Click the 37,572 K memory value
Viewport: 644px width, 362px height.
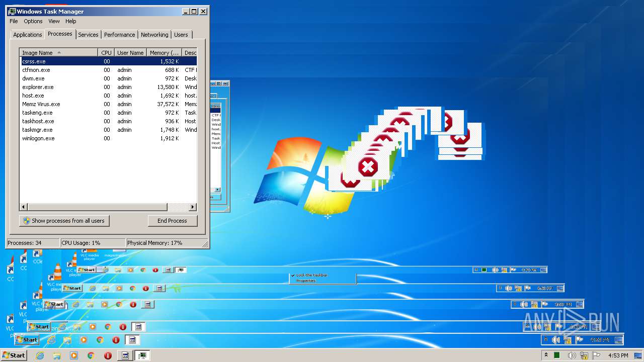(x=168, y=104)
